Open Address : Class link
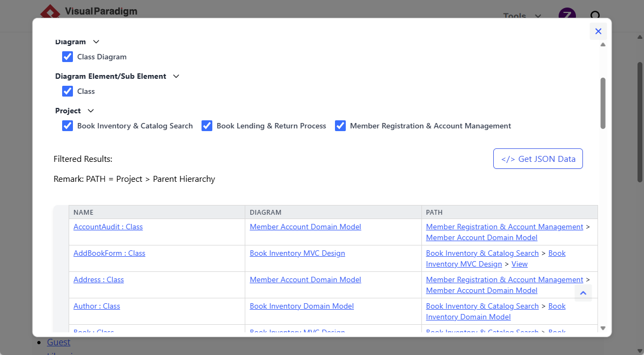The image size is (644, 355). coord(98,279)
